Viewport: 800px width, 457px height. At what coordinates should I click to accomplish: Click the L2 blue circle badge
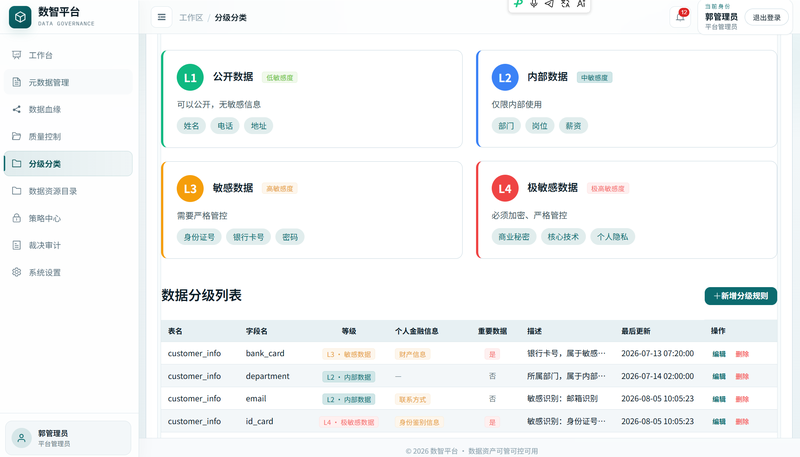coord(505,78)
